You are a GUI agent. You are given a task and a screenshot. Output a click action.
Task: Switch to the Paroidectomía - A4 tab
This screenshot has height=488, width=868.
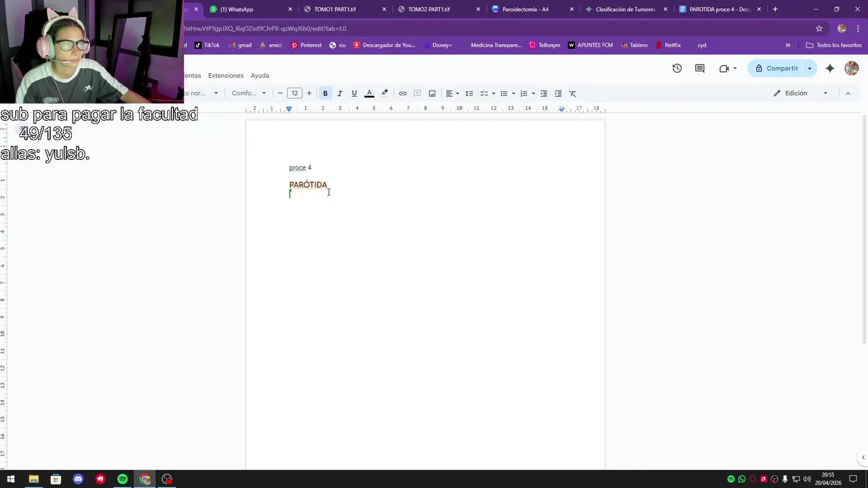(531, 9)
